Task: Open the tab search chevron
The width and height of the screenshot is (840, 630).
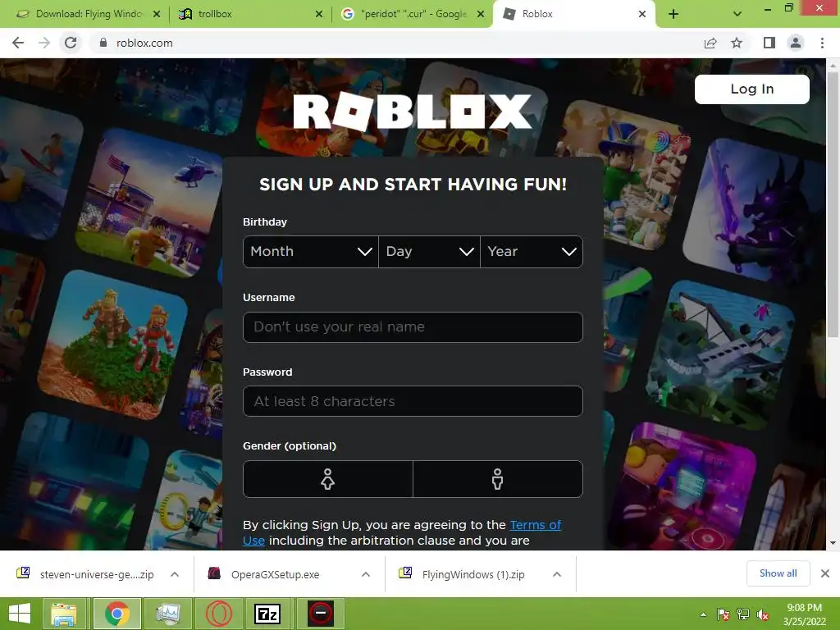Action: click(x=737, y=15)
